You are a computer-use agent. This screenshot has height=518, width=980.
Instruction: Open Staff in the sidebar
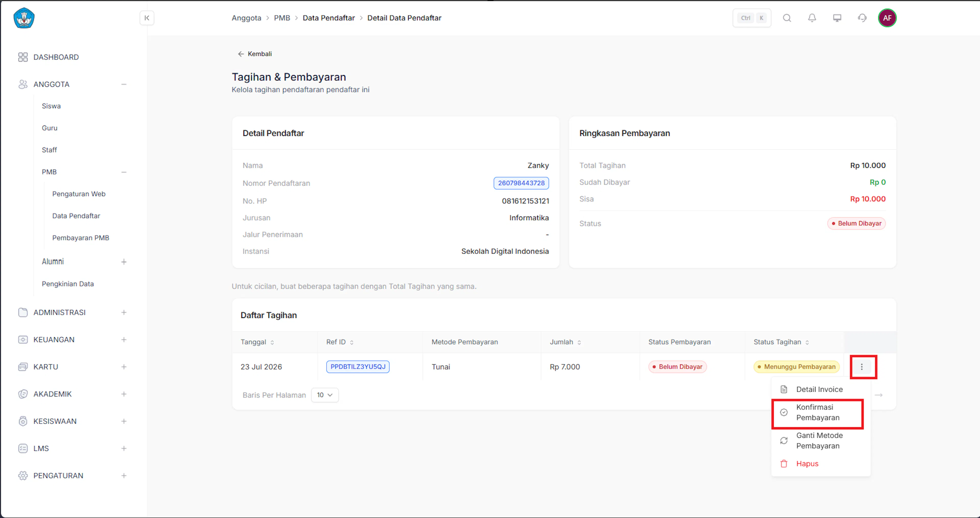point(50,150)
